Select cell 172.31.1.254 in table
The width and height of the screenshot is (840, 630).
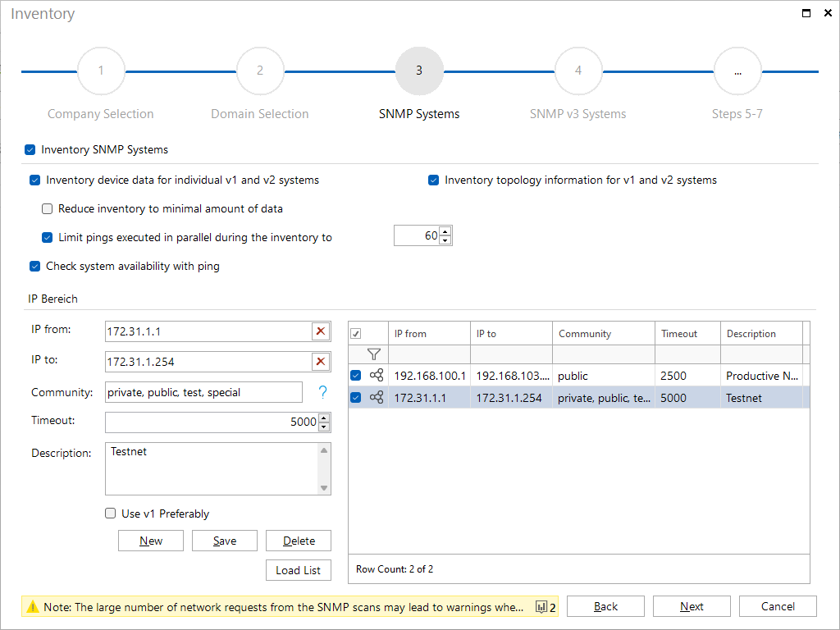pos(511,398)
